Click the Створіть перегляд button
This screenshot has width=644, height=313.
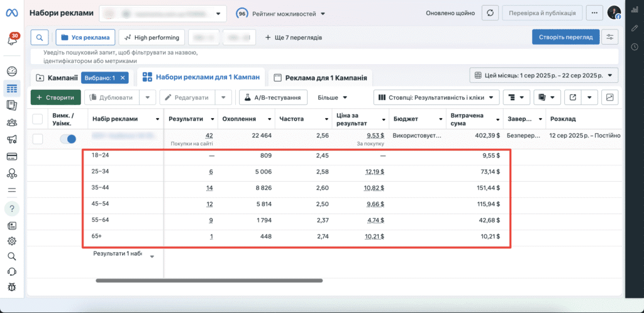point(565,37)
